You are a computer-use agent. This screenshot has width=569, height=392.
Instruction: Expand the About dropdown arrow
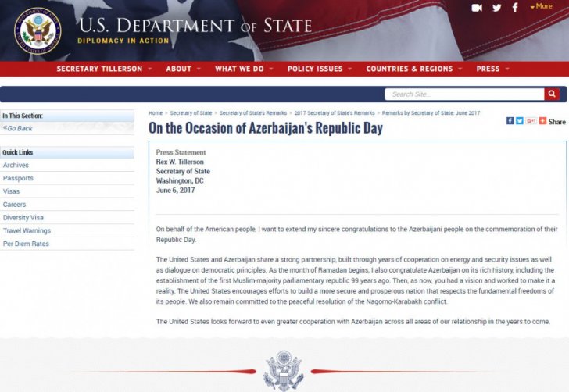199,69
